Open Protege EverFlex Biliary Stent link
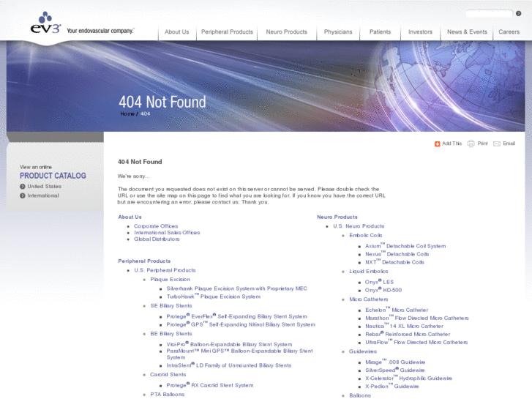 237,316
